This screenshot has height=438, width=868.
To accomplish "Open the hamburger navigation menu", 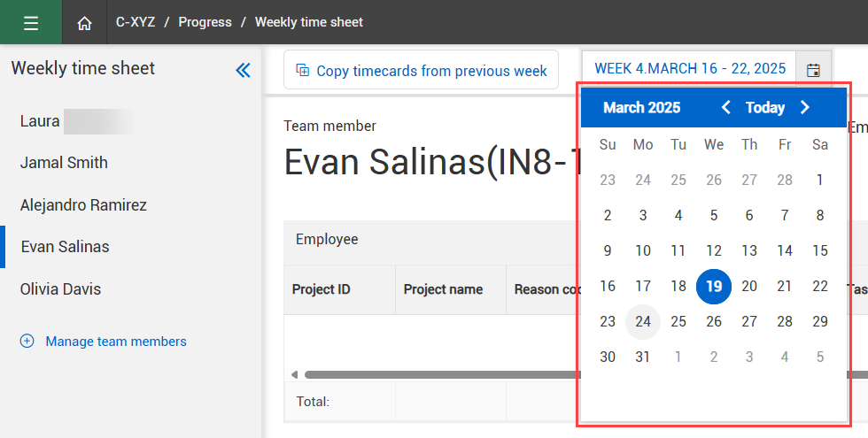I will point(31,22).
